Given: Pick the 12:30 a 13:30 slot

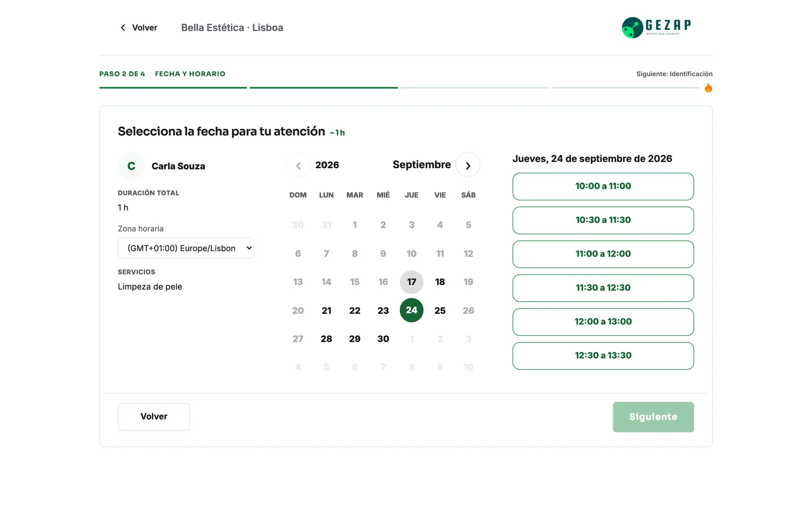Looking at the screenshot, I should (603, 356).
